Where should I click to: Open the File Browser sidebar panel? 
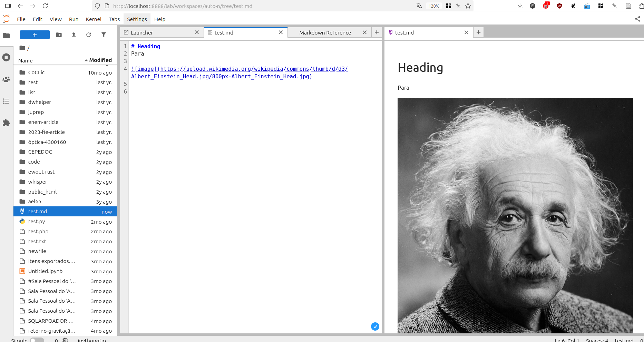(6, 35)
